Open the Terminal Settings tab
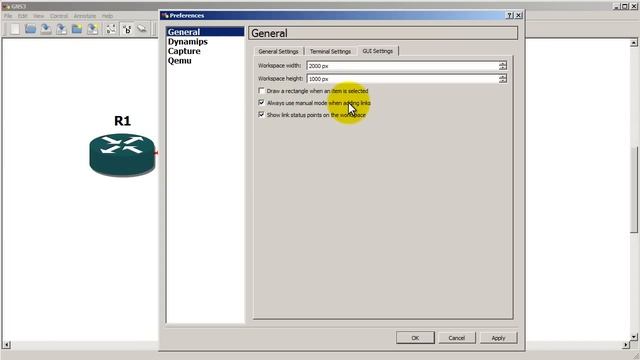Screen dimensions: 640x360 click(x=330, y=51)
